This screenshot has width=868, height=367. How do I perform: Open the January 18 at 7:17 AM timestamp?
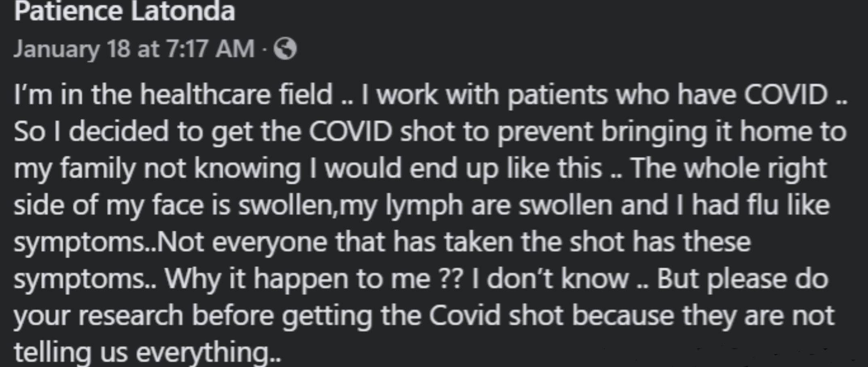(134, 49)
